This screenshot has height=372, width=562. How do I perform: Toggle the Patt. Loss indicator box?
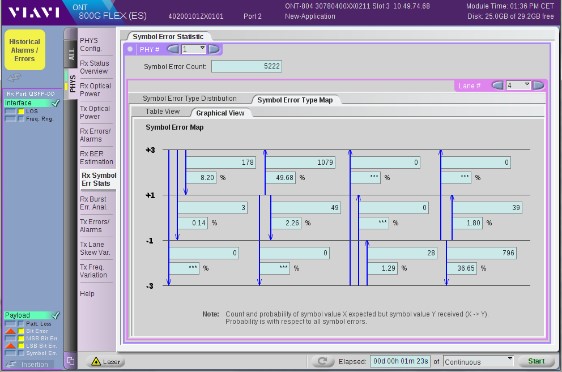click(x=21, y=324)
